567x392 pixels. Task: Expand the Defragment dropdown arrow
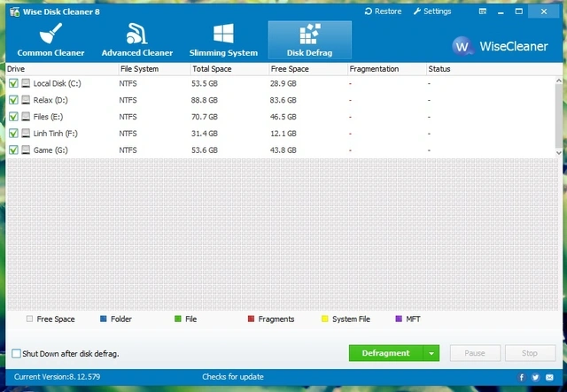[431, 353]
